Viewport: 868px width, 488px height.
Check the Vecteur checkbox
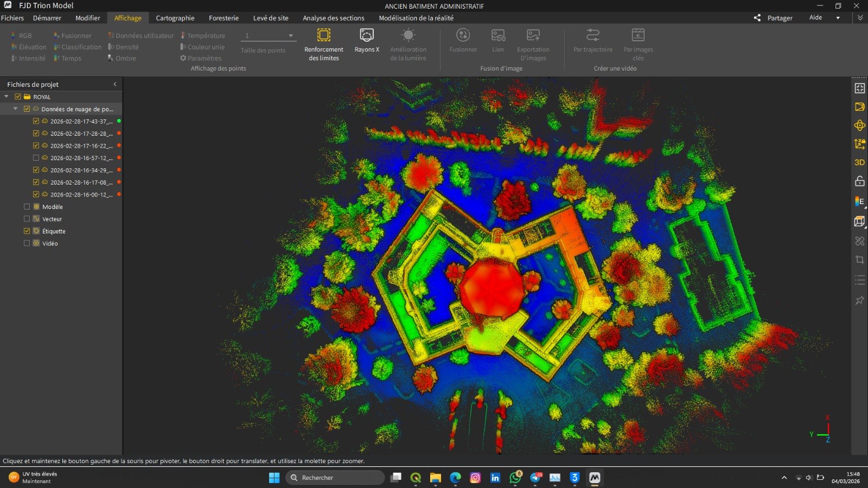[x=27, y=219]
